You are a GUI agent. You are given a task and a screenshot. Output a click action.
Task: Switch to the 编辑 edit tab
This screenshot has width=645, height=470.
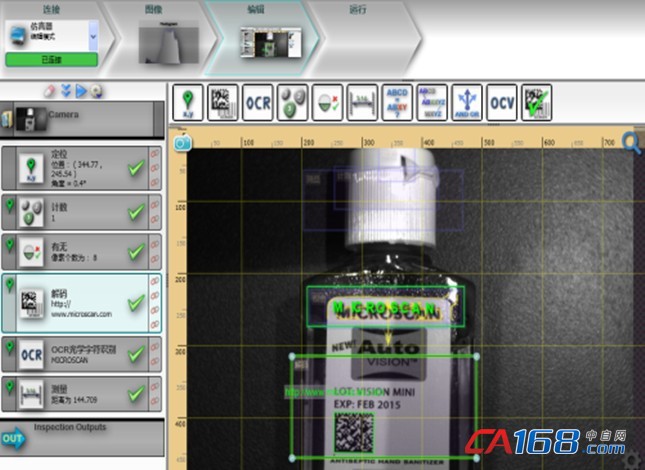point(255,9)
